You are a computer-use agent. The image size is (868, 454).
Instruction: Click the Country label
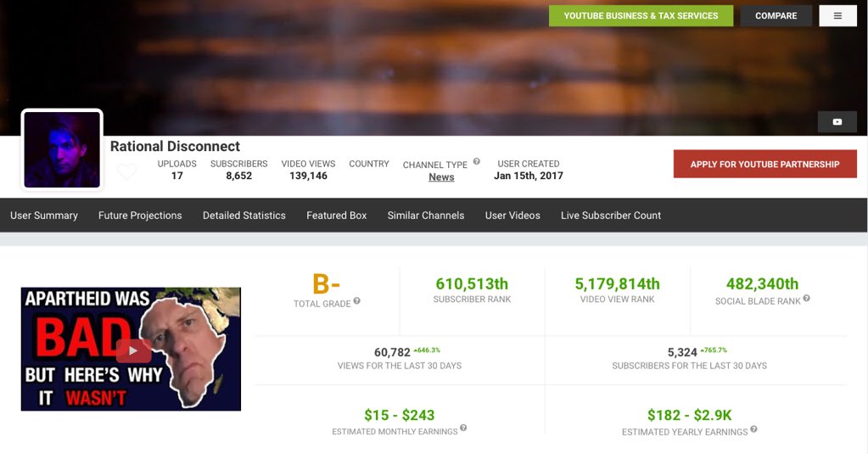pyautogui.click(x=369, y=164)
